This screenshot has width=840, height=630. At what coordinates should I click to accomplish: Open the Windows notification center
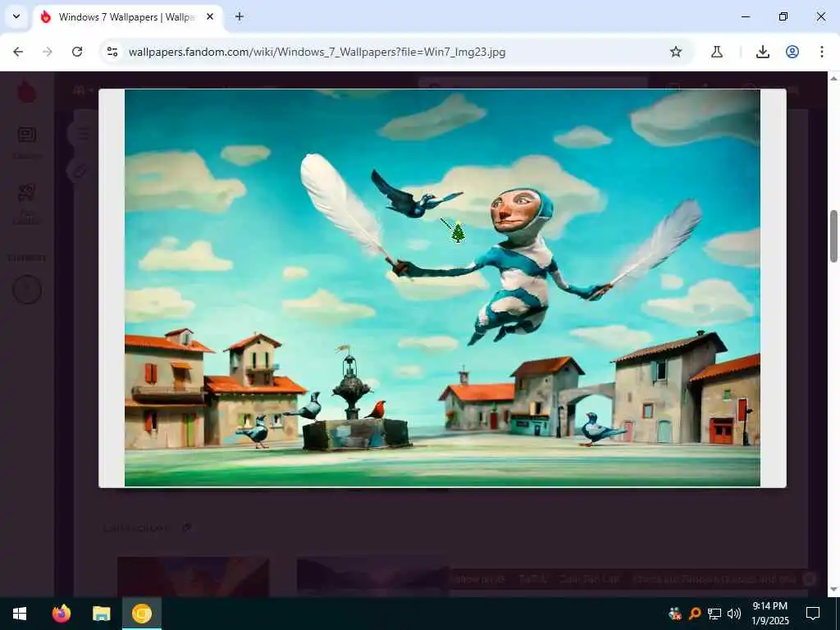813,614
